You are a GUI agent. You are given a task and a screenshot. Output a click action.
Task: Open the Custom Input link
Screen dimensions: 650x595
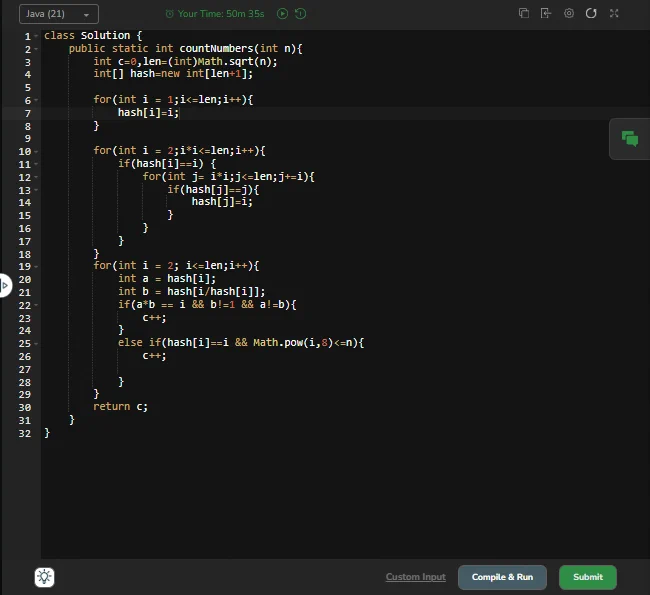(x=415, y=577)
